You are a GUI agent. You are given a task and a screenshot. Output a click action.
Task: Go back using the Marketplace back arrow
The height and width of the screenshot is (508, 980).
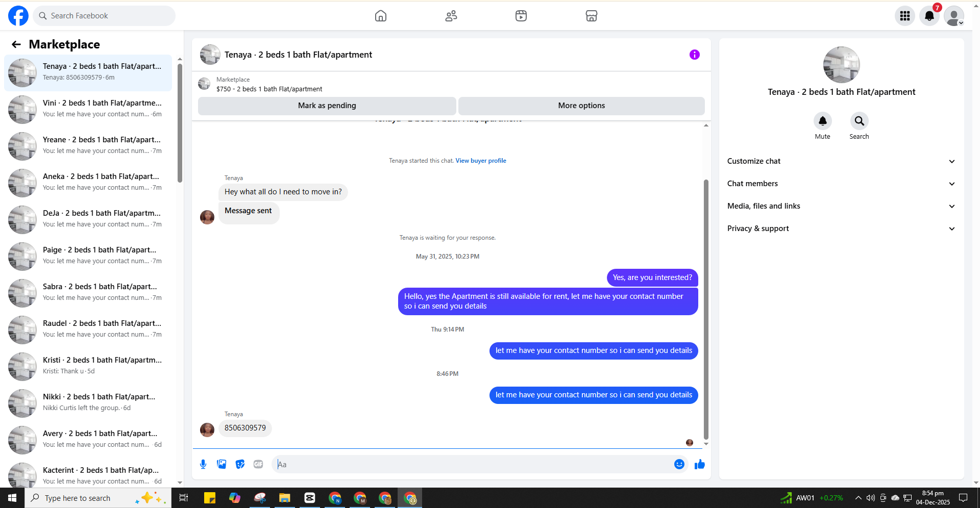click(x=16, y=44)
